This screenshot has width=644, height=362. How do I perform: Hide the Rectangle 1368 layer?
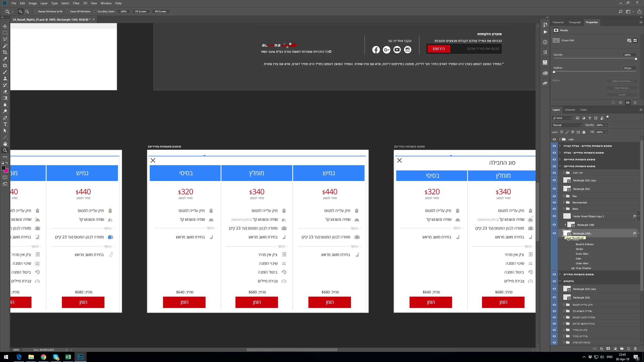[554, 225]
